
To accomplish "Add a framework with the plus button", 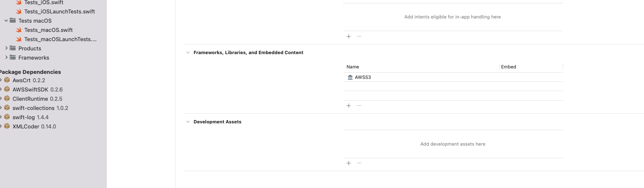I will 349,106.
